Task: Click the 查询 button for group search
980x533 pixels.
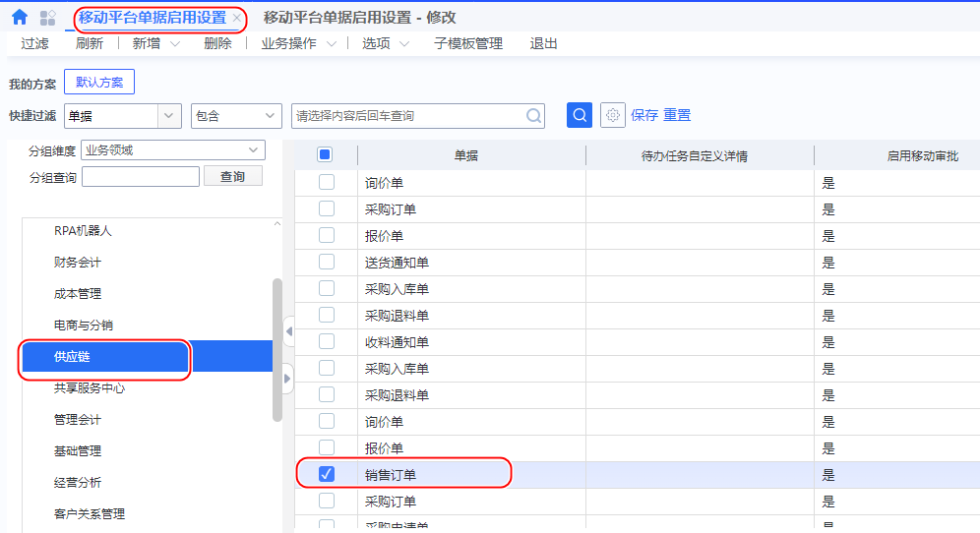Action: (232, 177)
